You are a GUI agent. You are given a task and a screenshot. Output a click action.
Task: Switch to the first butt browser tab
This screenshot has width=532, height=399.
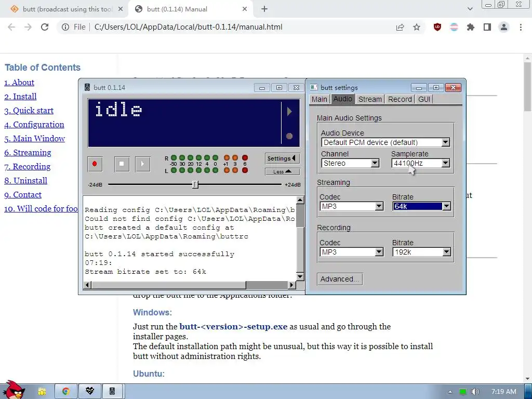tap(64, 9)
